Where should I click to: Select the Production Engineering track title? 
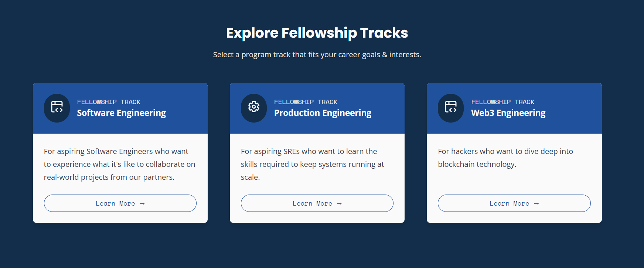[x=323, y=113]
